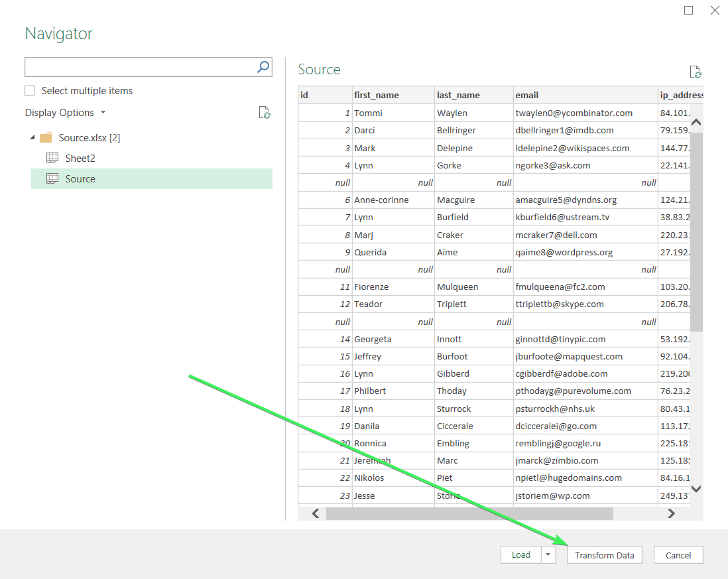This screenshot has width=728, height=579.
Task: Click the Transform Data button
Action: [604, 555]
